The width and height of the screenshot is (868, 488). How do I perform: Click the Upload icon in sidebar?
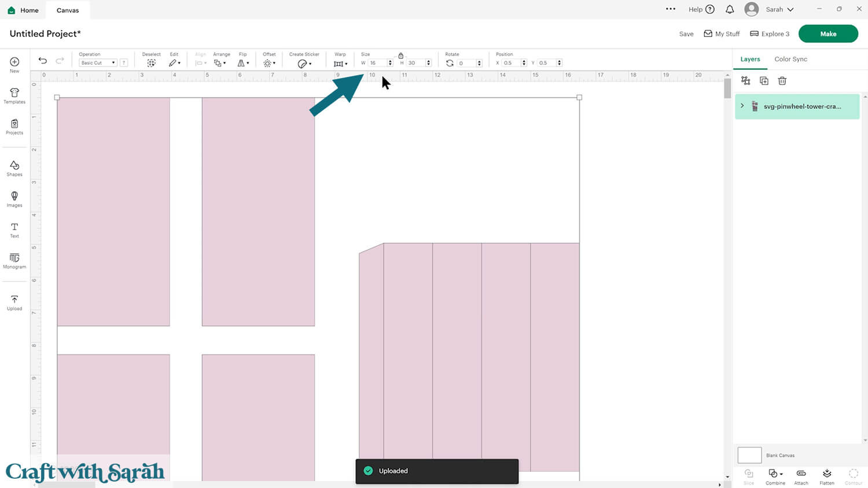click(14, 302)
